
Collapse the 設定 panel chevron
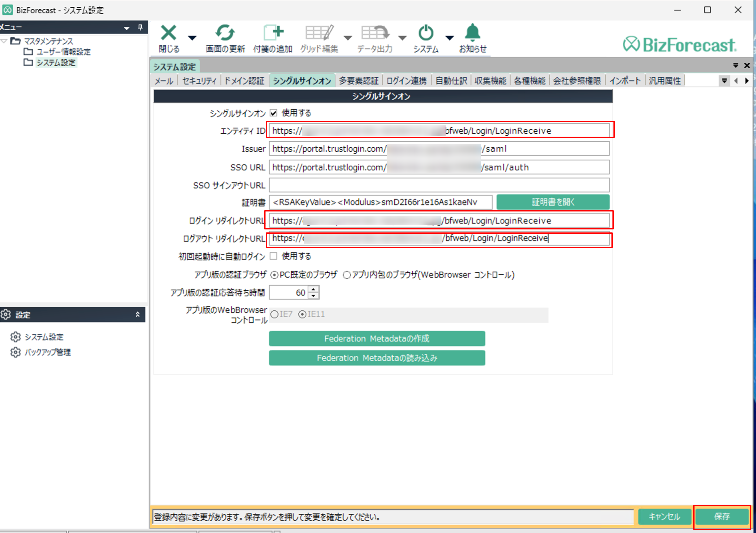pos(138,315)
